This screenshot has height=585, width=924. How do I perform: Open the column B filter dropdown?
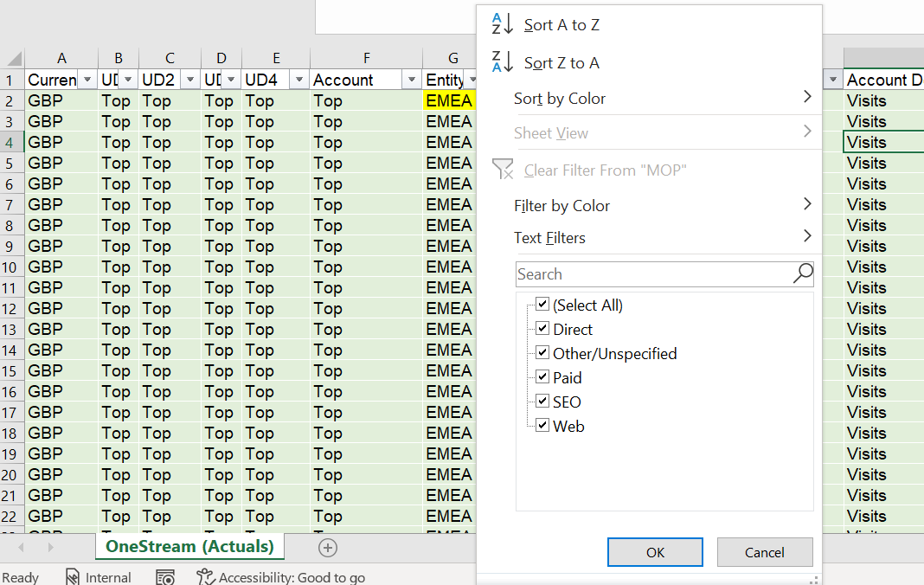point(128,80)
